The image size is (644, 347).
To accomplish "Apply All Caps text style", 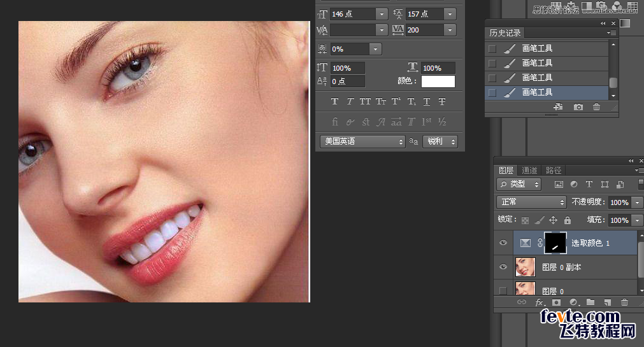I will point(365,101).
